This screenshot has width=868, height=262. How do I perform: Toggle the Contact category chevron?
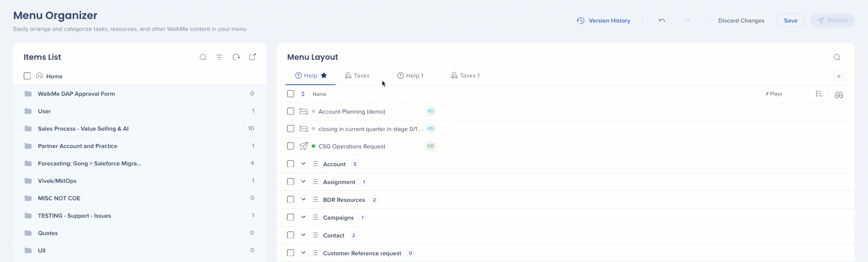pyautogui.click(x=303, y=235)
